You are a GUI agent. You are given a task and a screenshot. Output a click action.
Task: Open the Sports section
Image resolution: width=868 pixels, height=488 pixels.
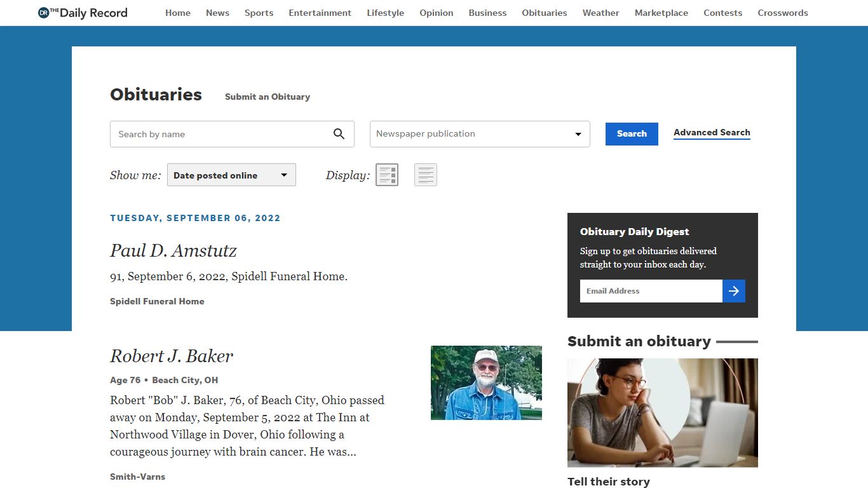pyautogui.click(x=259, y=13)
